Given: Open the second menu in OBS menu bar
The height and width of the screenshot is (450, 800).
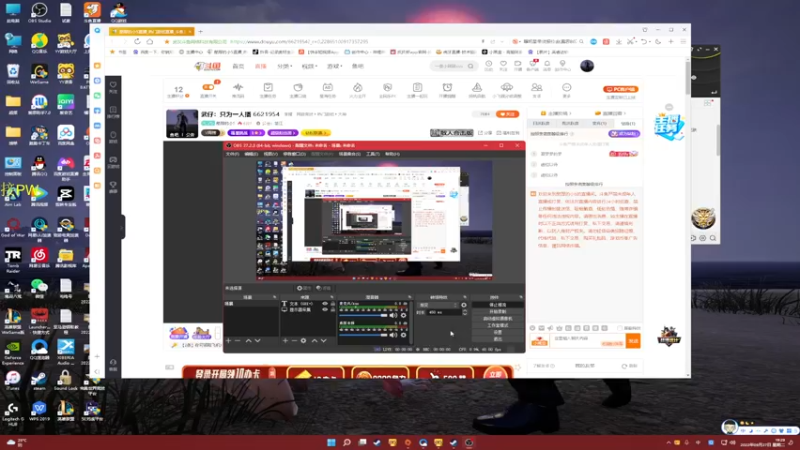Looking at the screenshot, I should pyautogui.click(x=251, y=154).
